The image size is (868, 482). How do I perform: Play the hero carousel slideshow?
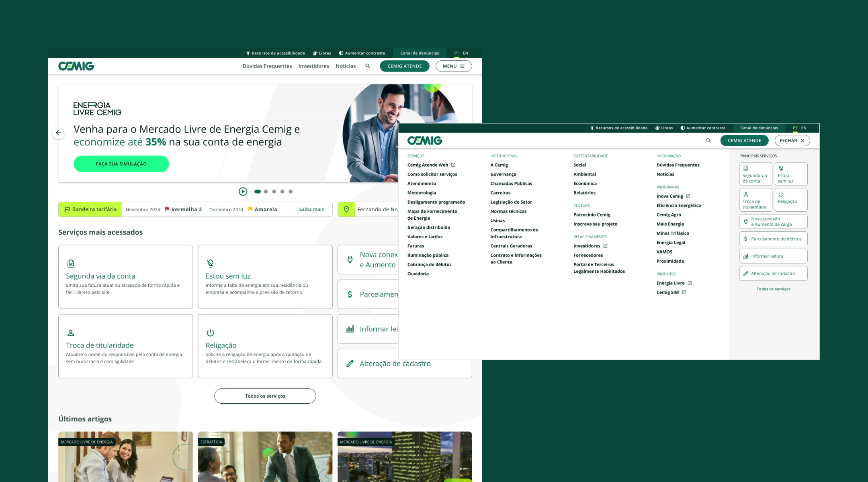pos(243,192)
